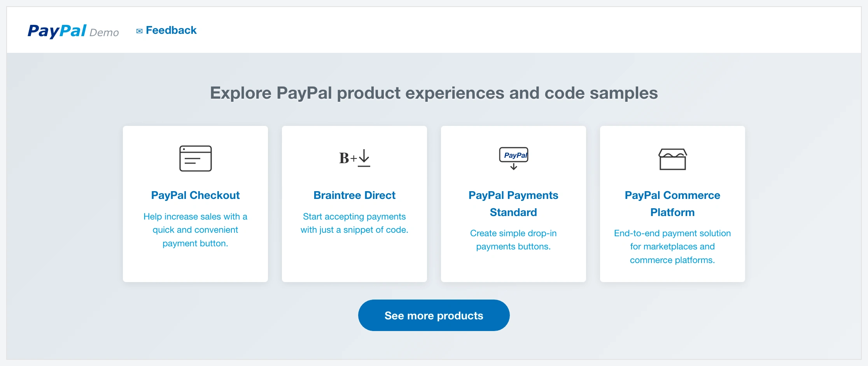Screen dimensions: 868x366
Task: Click Create simple drop-in payments buttons text
Action: (513, 240)
